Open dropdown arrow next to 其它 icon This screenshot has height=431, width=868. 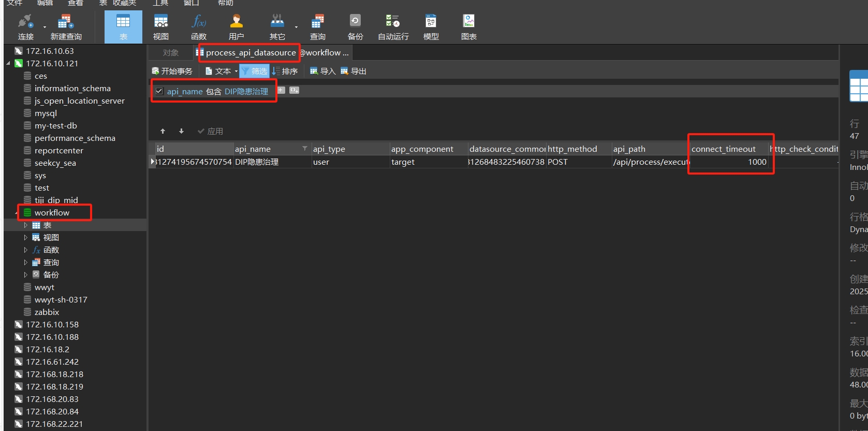click(x=296, y=27)
